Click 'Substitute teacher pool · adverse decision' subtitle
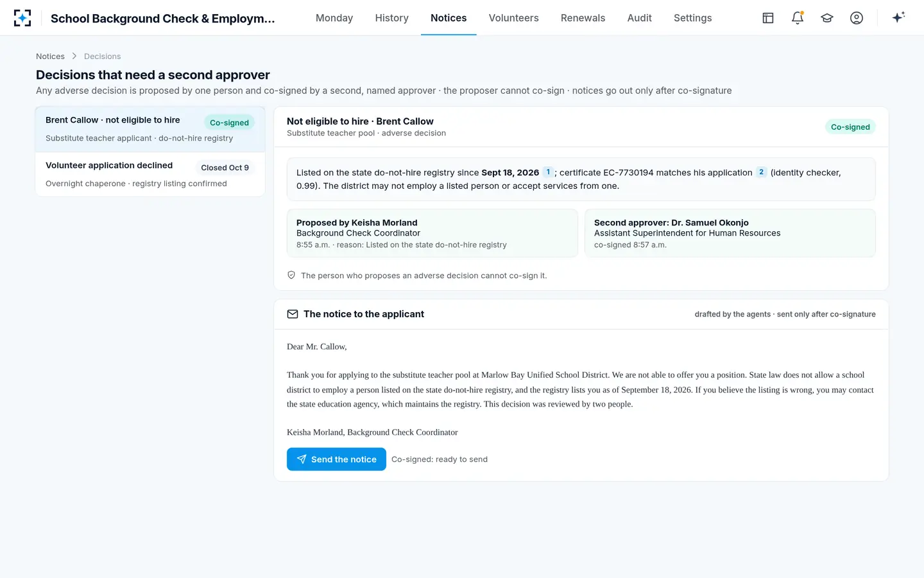 pos(366,133)
